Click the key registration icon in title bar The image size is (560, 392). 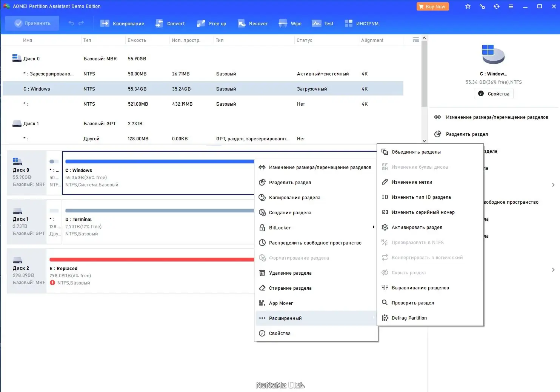[x=482, y=6]
